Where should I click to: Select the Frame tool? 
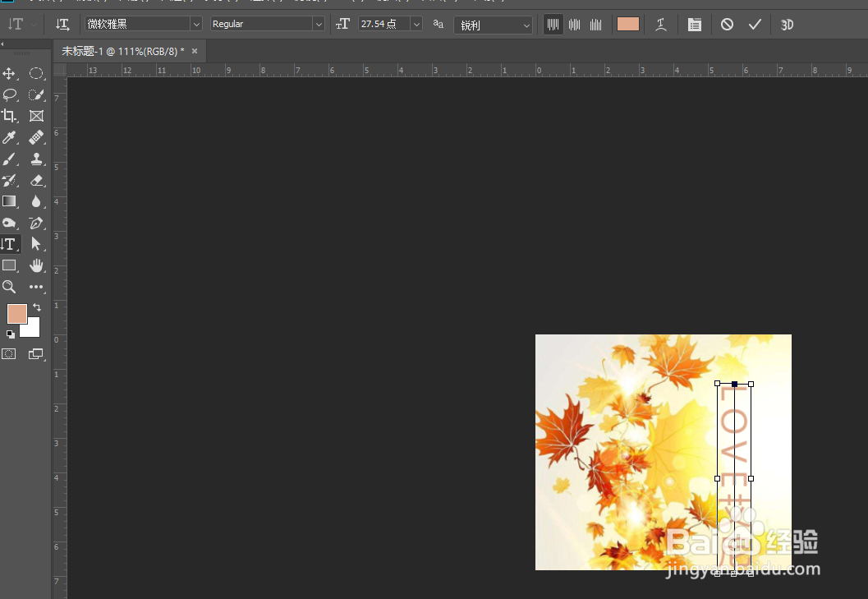point(36,116)
